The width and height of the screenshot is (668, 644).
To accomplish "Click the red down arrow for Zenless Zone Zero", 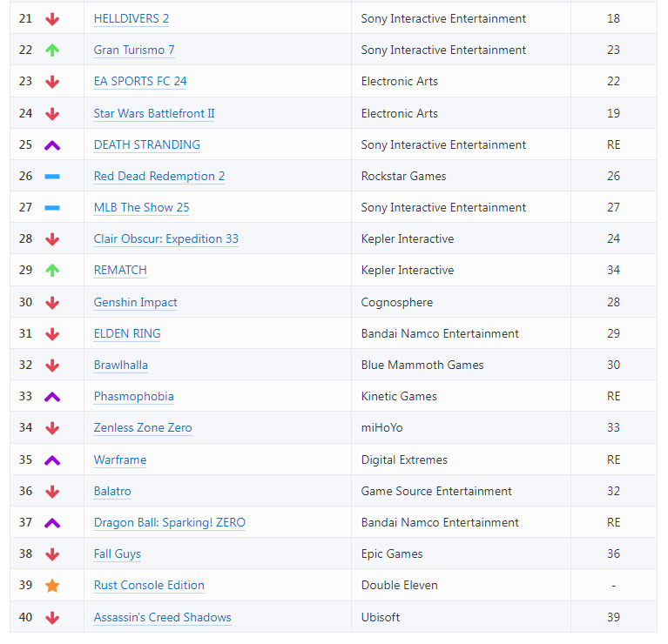I will click(x=52, y=428).
